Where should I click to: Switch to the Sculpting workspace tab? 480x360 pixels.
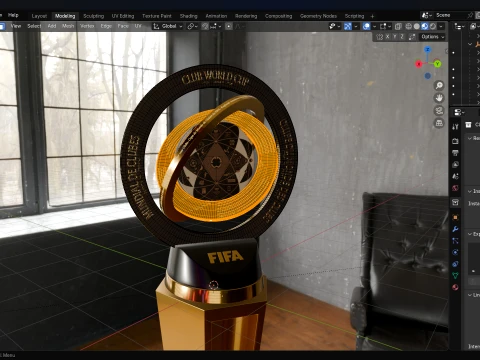(93, 16)
